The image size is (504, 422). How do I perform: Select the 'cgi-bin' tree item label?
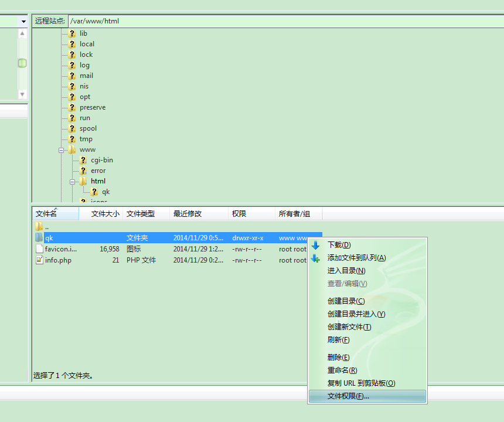point(102,160)
